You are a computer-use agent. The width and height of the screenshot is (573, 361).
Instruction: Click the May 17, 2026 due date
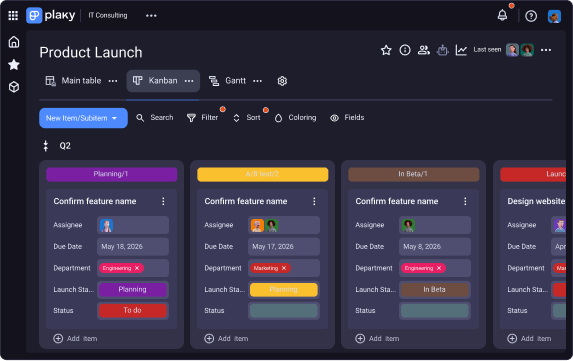pos(284,247)
